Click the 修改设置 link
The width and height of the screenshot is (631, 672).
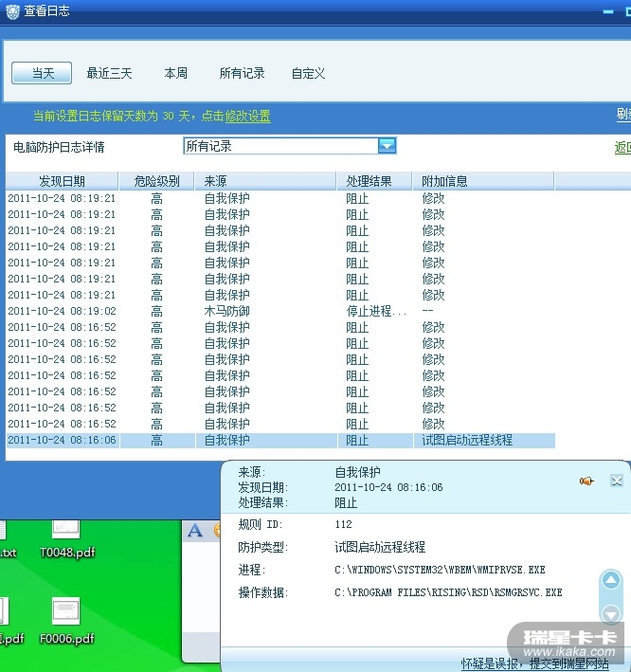[247, 117]
